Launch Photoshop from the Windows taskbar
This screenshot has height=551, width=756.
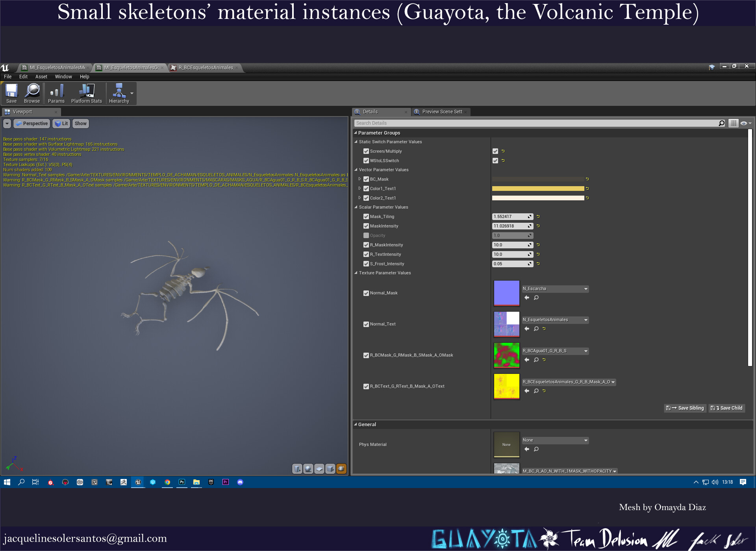click(x=182, y=482)
